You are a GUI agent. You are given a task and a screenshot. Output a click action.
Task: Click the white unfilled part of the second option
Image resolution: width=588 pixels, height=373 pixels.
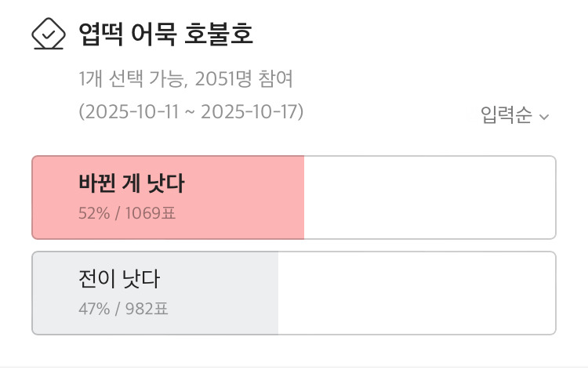pyautogui.click(x=416, y=293)
